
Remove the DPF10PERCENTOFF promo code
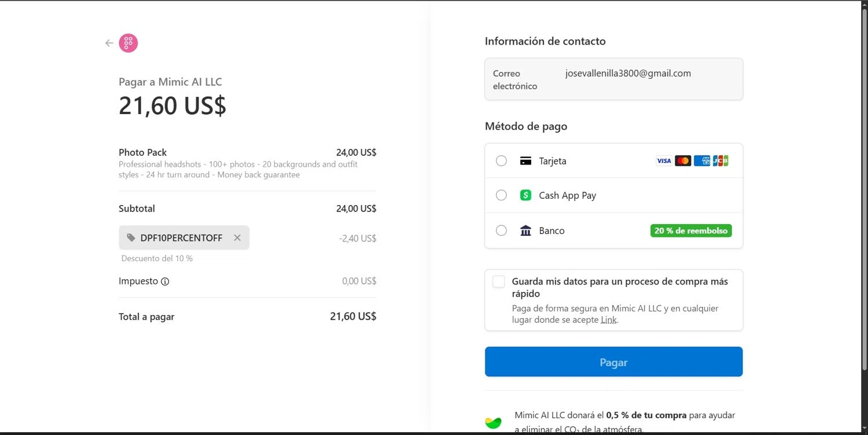237,237
